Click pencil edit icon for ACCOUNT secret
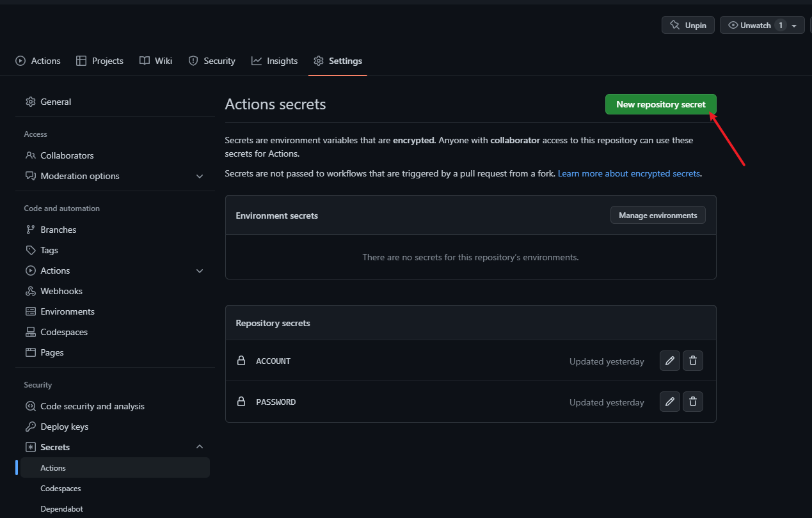Viewport: 812px width, 518px height. [669, 361]
